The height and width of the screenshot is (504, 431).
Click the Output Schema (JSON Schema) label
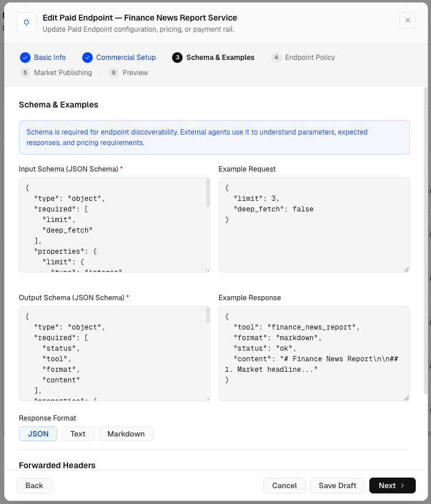click(72, 298)
